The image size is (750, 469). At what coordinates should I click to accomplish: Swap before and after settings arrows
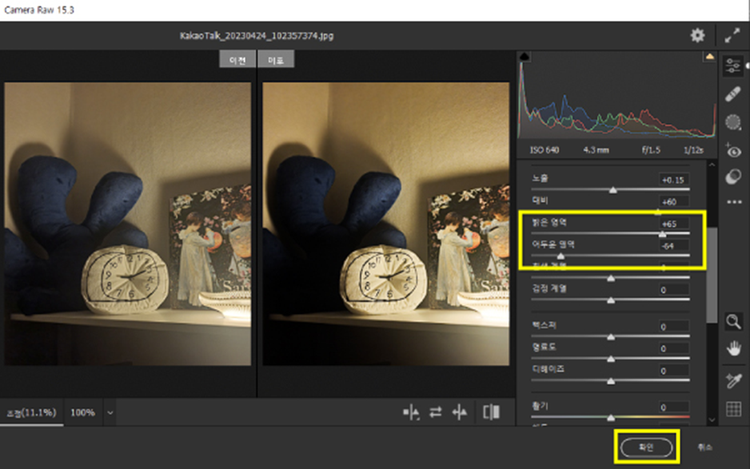(x=435, y=412)
